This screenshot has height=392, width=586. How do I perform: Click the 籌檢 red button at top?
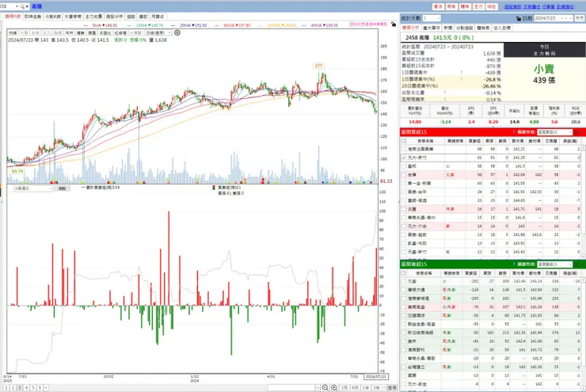[465, 6]
